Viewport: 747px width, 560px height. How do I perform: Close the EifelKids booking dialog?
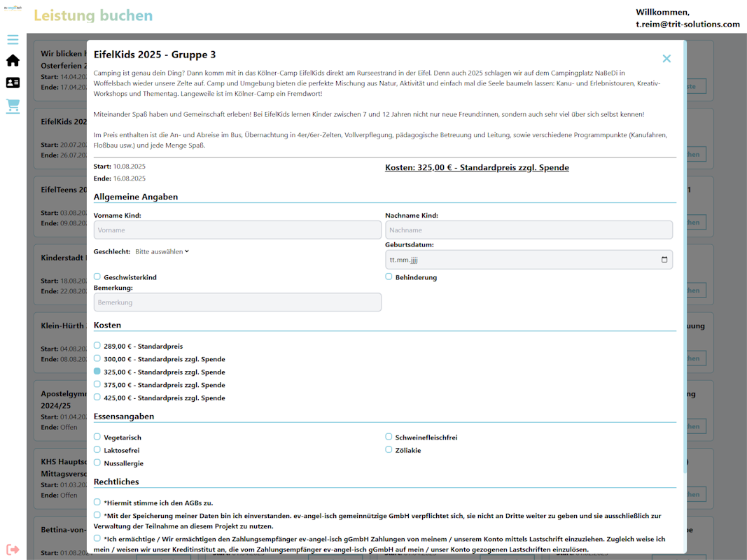666,59
